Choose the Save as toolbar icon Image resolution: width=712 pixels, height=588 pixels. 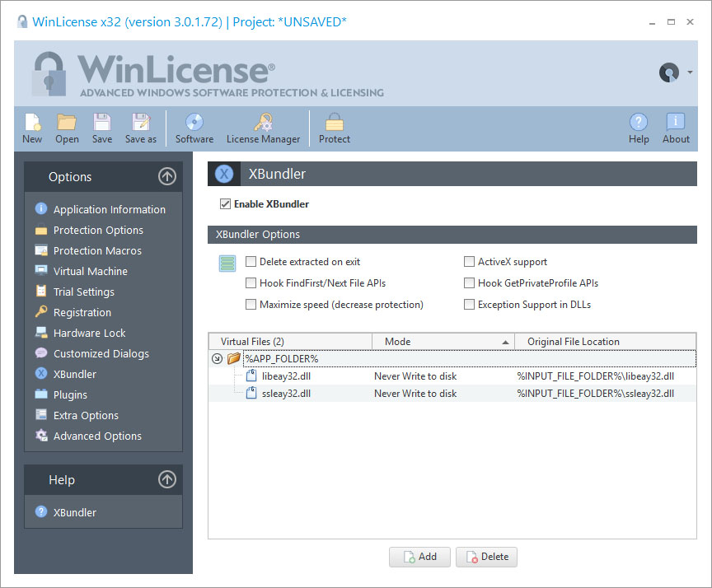(x=141, y=128)
